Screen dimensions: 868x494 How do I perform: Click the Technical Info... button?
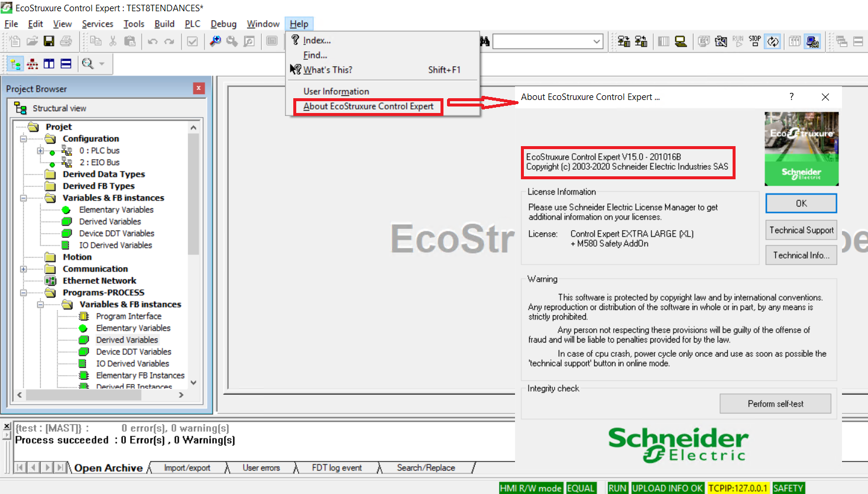click(x=801, y=255)
